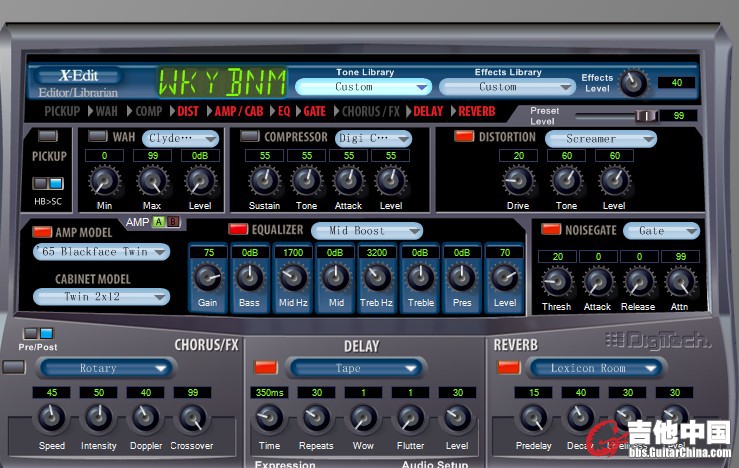The image size is (739, 468).
Task: Click the Compressor Level knob
Action: [x=391, y=181]
